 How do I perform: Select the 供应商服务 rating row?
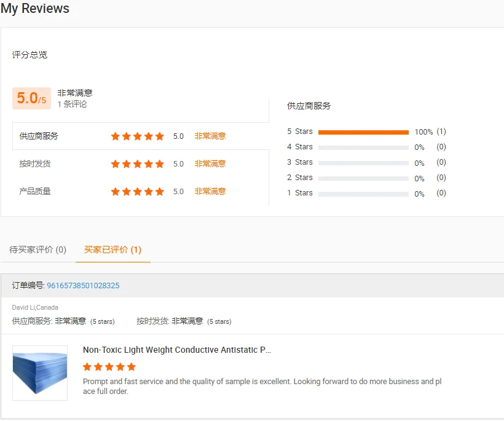click(39, 136)
